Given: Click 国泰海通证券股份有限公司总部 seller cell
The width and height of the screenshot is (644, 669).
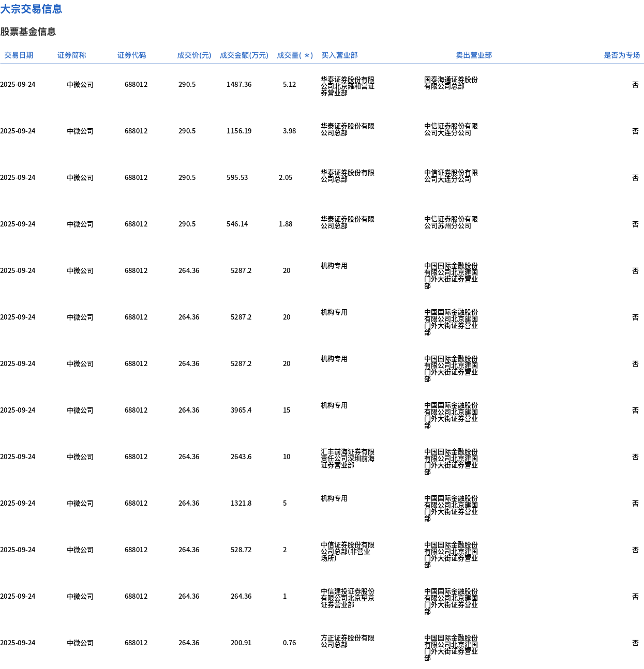Looking at the screenshot, I should [451, 83].
